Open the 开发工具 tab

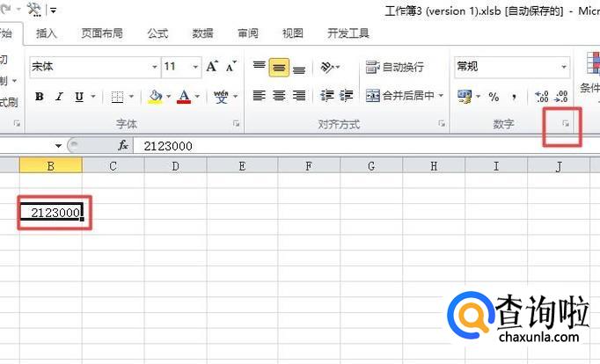pyautogui.click(x=348, y=33)
